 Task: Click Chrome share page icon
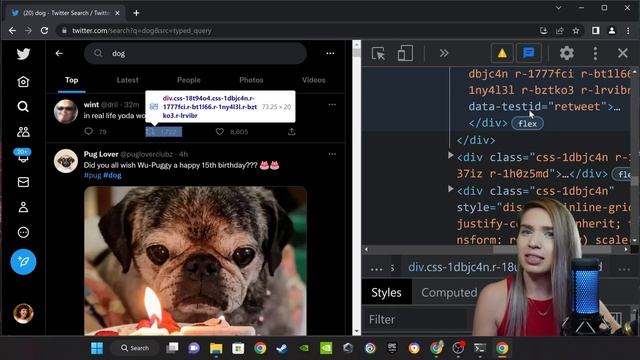[x=560, y=31]
